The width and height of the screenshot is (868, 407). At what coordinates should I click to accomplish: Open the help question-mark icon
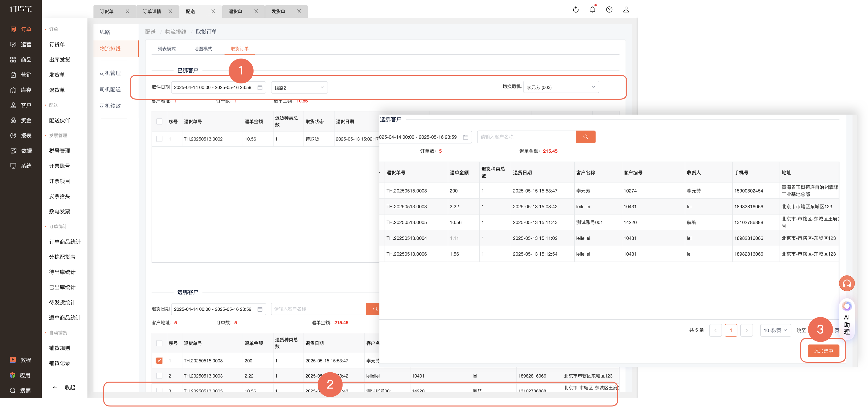609,10
